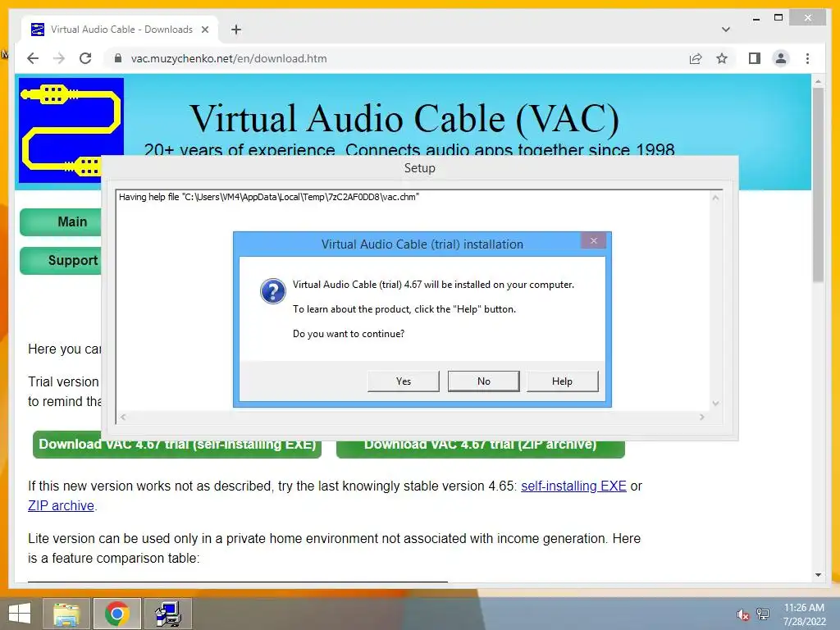The width and height of the screenshot is (840, 630).
Task: Click the VAC cable logo image
Action: click(x=71, y=130)
